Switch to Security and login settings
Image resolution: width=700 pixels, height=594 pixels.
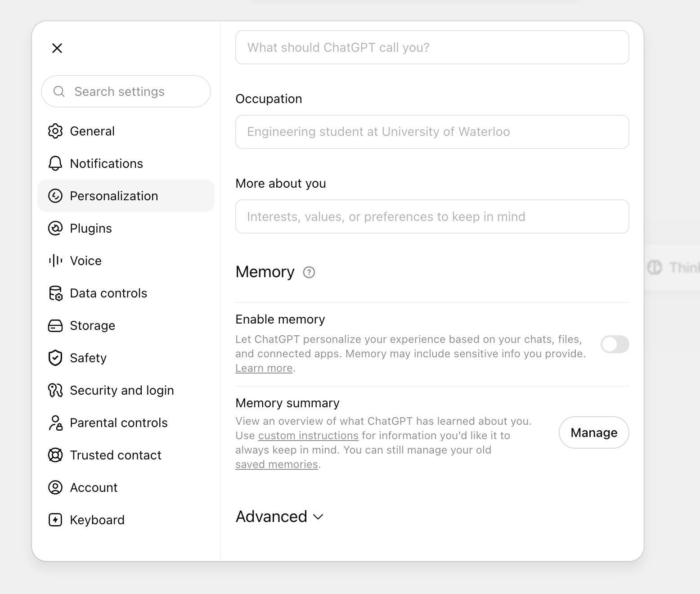(126, 390)
